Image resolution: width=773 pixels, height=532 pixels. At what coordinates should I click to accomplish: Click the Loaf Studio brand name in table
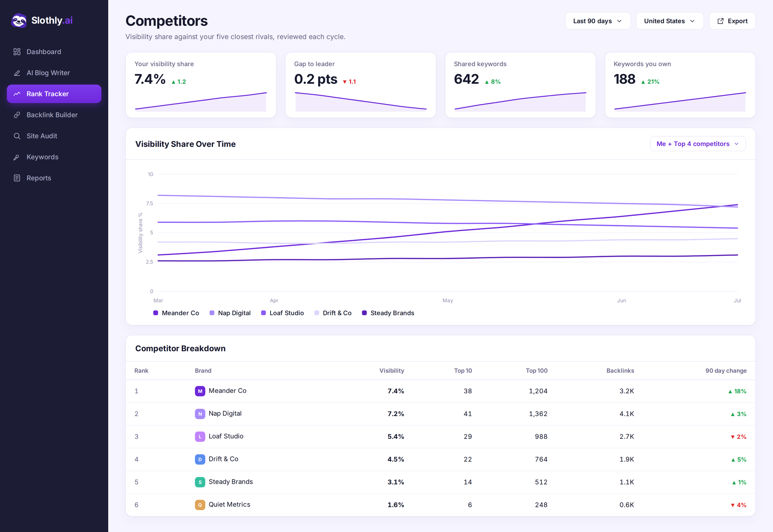(x=226, y=437)
